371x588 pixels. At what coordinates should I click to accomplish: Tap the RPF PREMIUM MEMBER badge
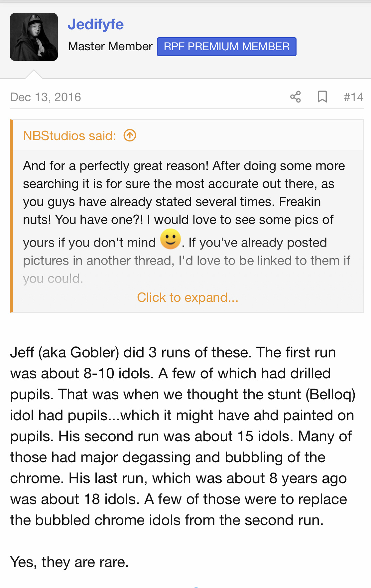click(226, 47)
